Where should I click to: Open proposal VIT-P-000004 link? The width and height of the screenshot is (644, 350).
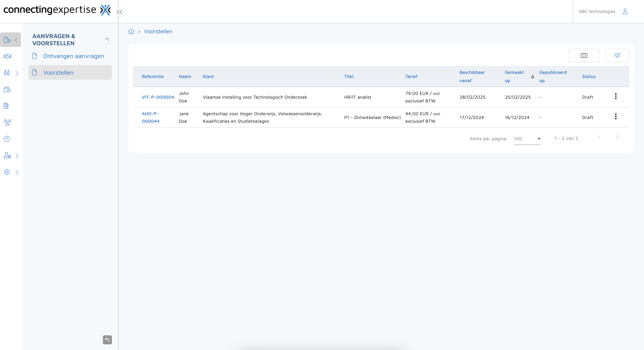coord(158,97)
